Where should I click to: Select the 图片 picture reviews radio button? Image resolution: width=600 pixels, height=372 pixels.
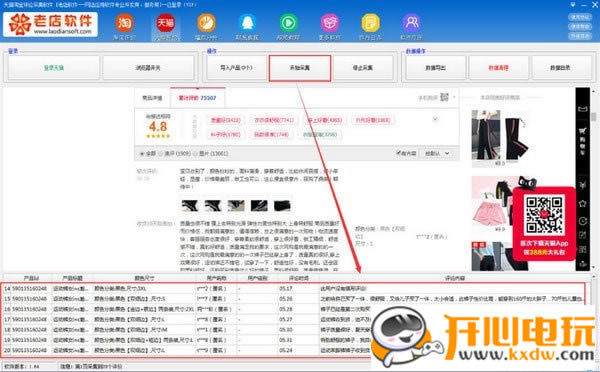pyautogui.click(x=196, y=153)
